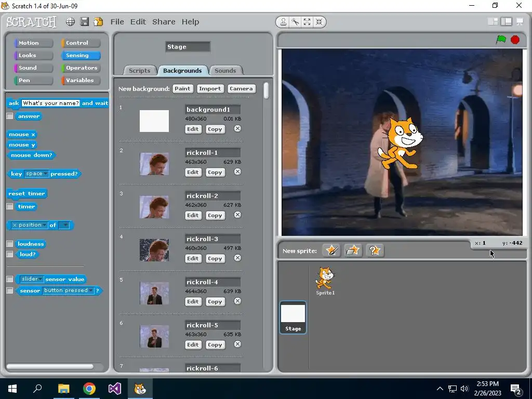
Task: Select the delete scissors tool
Action: (295, 22)
